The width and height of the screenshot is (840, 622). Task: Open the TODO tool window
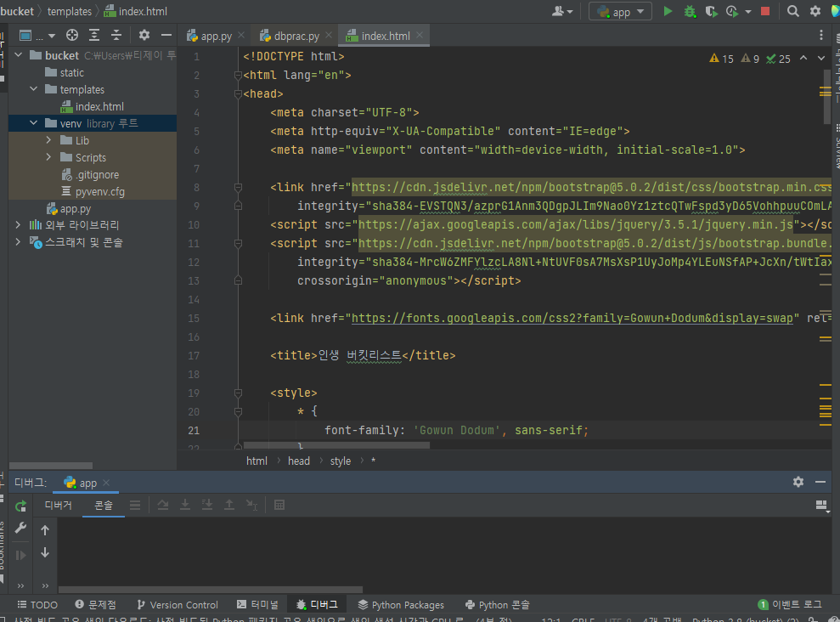[37, 604]
